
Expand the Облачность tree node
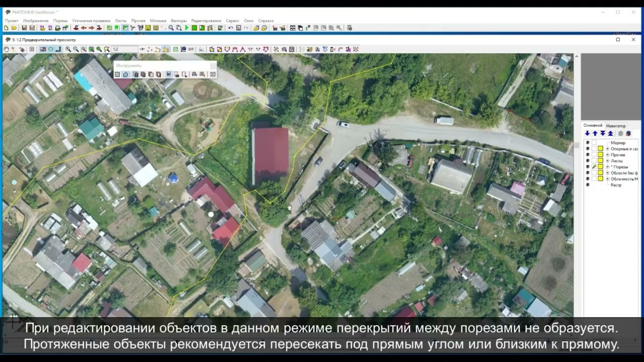pos(607,179)
